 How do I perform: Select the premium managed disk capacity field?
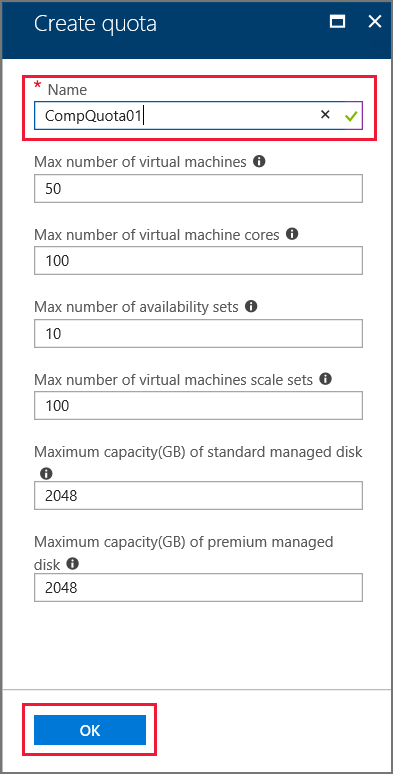[x=198, y=587]
